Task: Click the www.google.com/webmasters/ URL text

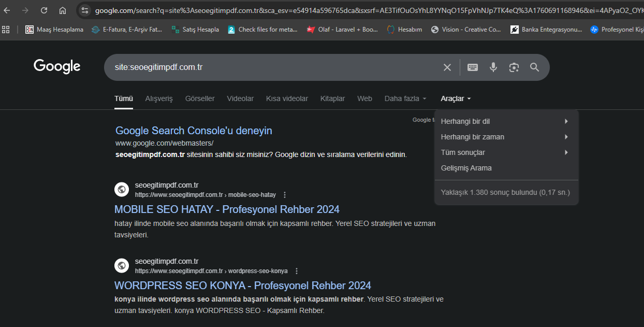Action: [x=164, y=143]
